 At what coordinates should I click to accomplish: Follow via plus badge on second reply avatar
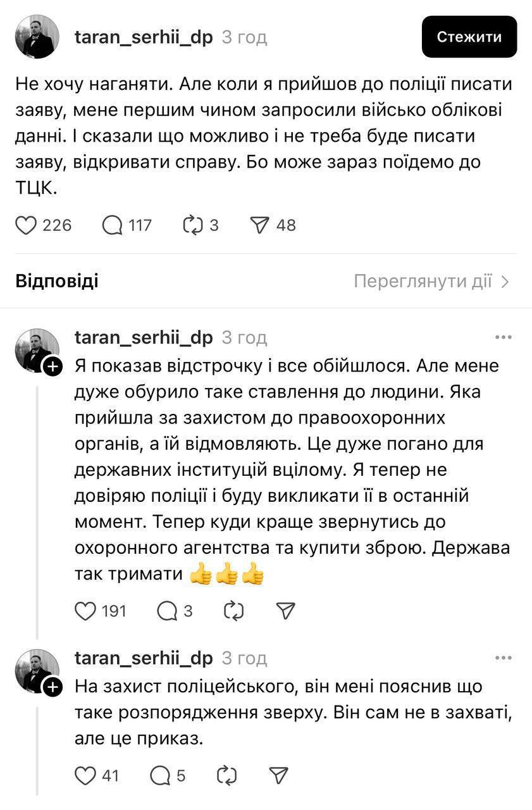pyautogui.click(x=53, y=687)
